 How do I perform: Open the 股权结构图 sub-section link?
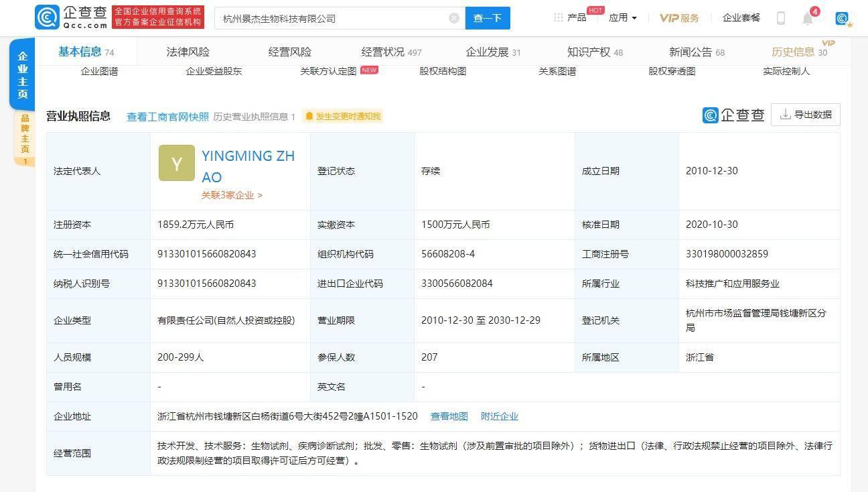click(x=443, y=71)
